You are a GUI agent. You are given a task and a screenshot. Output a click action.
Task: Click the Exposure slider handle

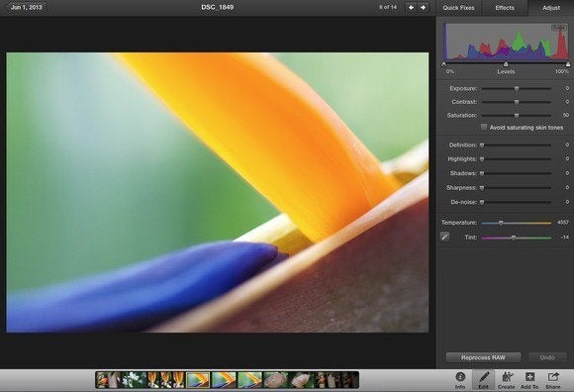click(x=517, y=88)
